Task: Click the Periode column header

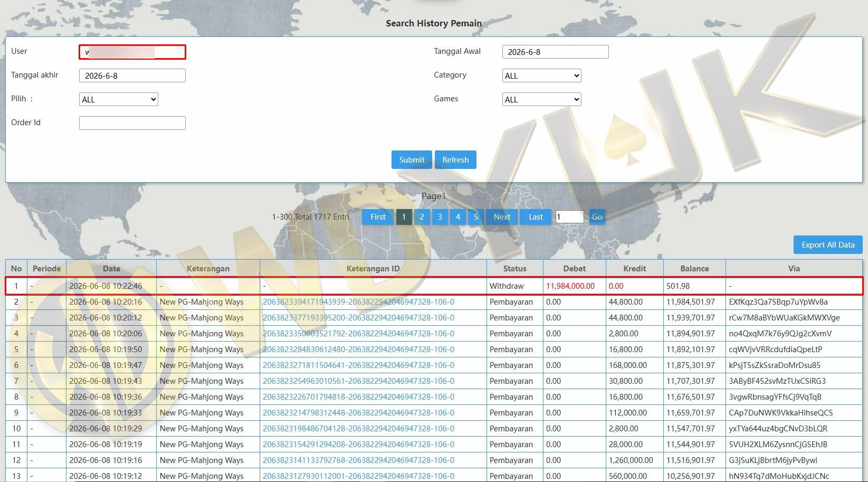Action: point(46,268)
